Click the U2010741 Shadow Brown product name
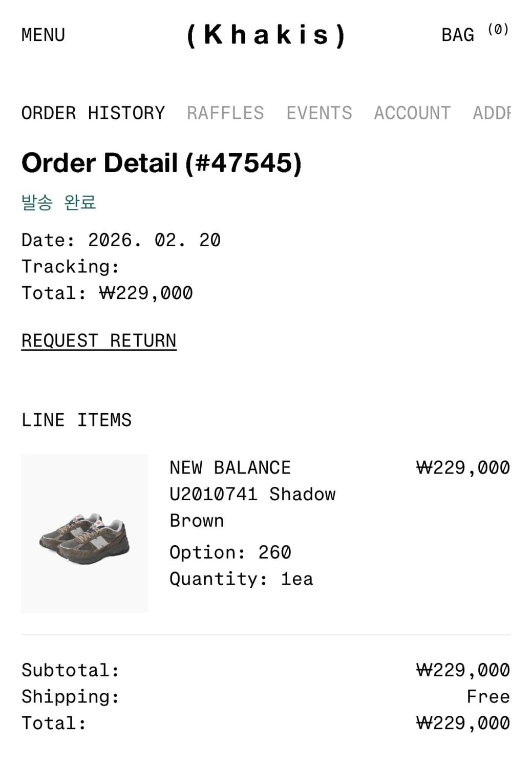 (252, 495)
